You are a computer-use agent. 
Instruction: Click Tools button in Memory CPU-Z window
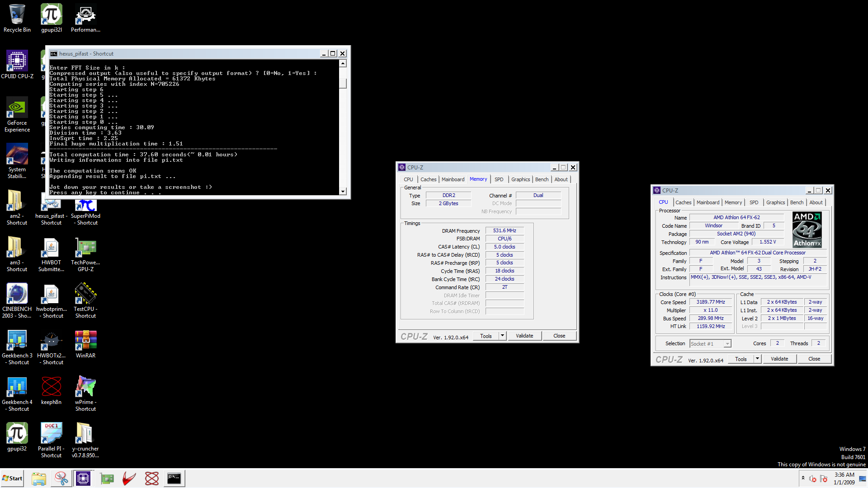pos(486,336)
